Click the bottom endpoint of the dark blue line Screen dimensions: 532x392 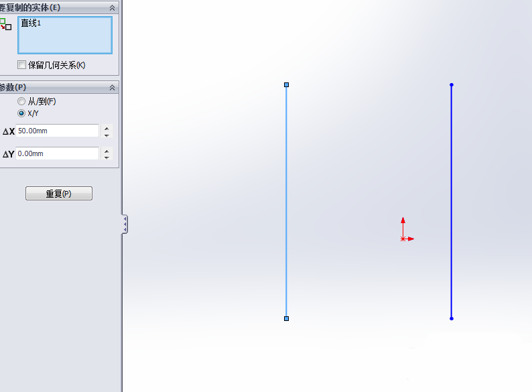point(451,318)
